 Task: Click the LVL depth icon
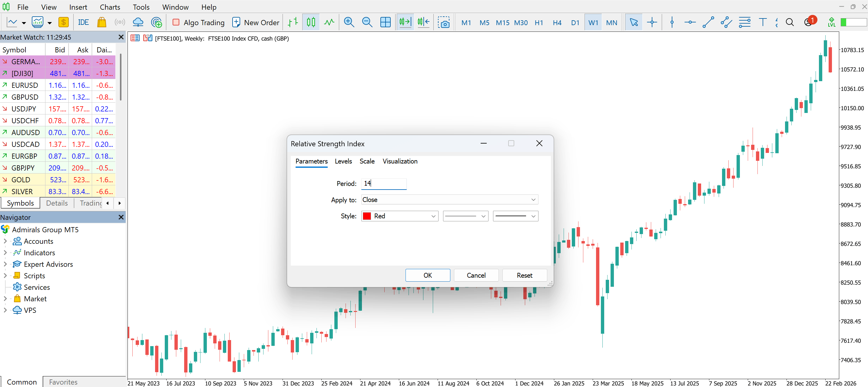[832, 23]
